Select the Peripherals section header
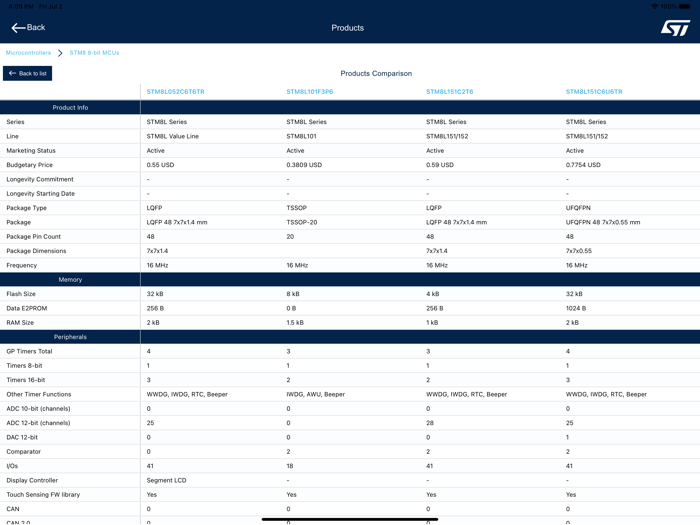 click(x=70, y=337)
